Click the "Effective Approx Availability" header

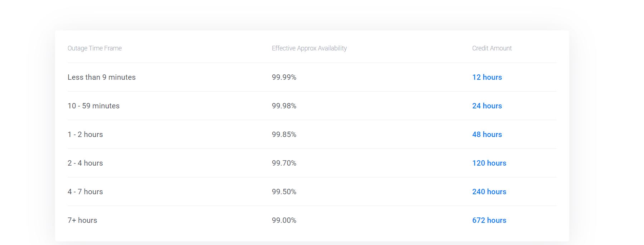click(x=309, y=48)
